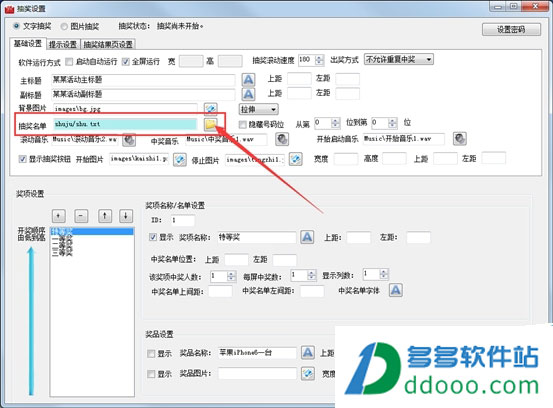Click the plus button to add a prize

[59, 216]
